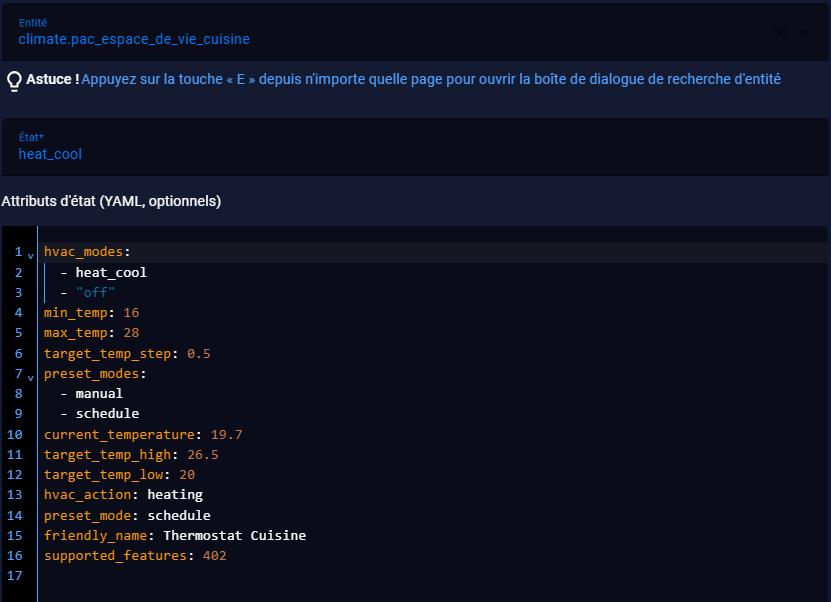This screenshot has width=831, height=602.
Task: Click the "off" entry under hvac_modes
Action: 95,293
